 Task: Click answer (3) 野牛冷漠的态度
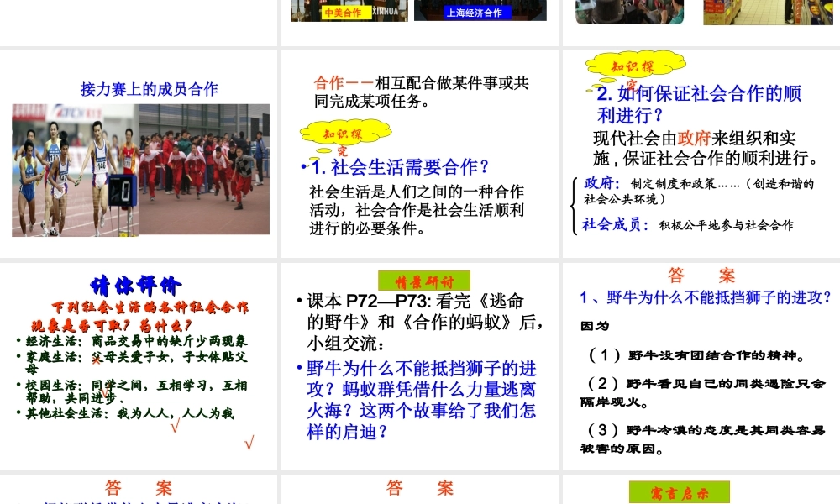(x=703, y=438)
